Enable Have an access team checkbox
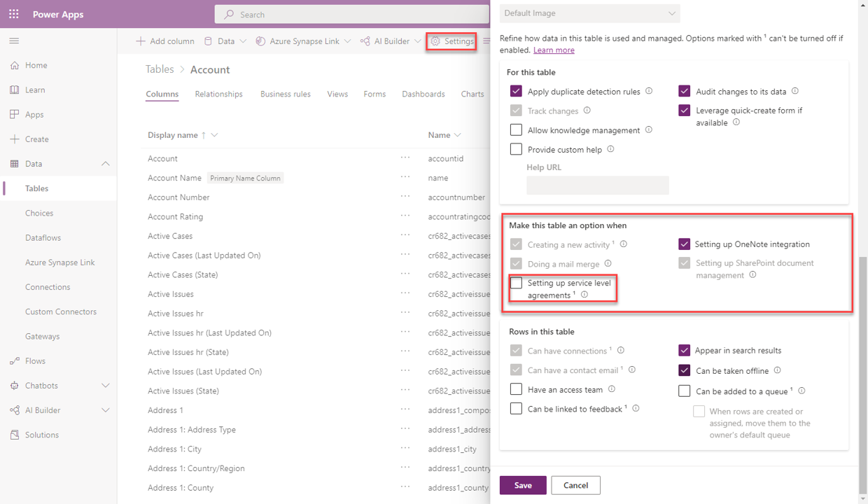Viewport: 868px width, 504px height. [x=516, y=389]
